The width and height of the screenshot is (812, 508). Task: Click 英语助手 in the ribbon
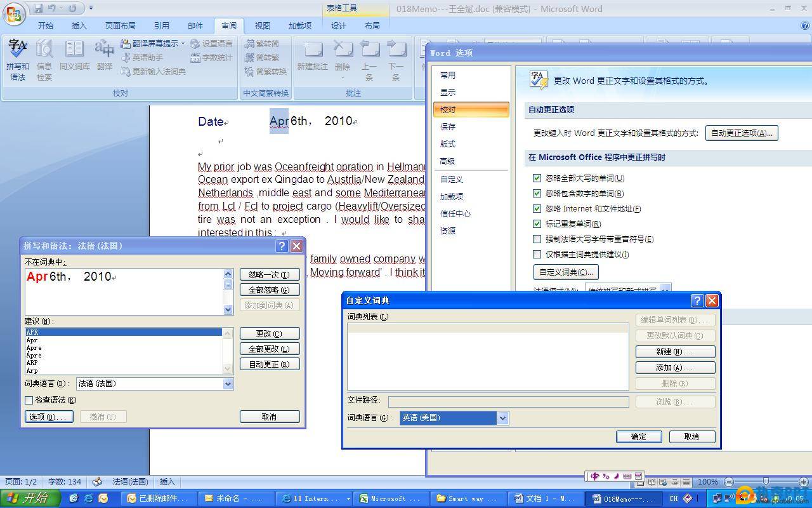coord(142,58)
